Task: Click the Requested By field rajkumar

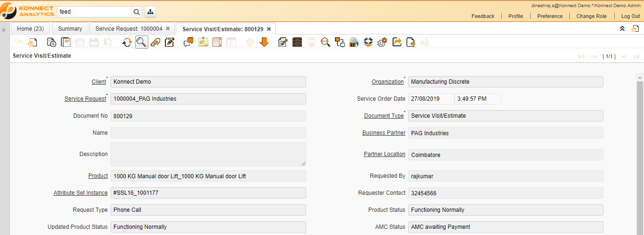Action: point(506,176)
